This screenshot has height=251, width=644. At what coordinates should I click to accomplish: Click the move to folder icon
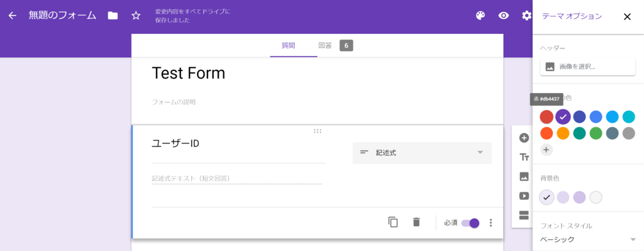[x=113, y=16]
